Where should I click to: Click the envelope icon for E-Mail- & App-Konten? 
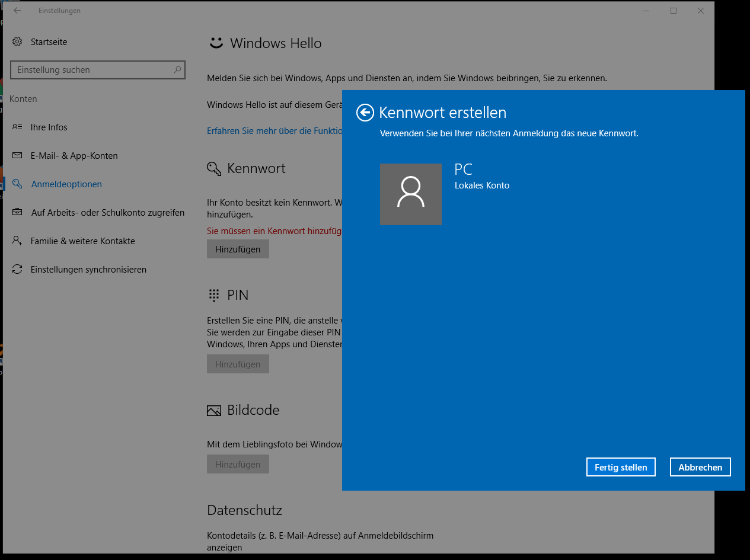click(x=17, y=155)
